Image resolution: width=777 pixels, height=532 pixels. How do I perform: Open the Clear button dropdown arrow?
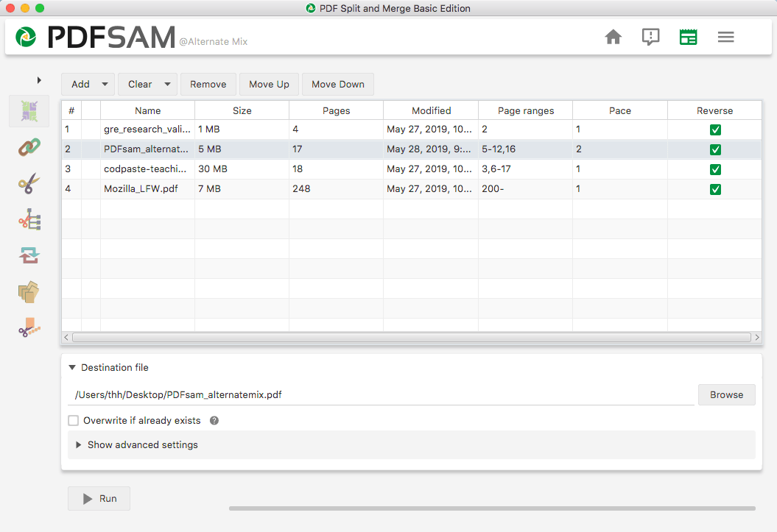pos(167,85)
